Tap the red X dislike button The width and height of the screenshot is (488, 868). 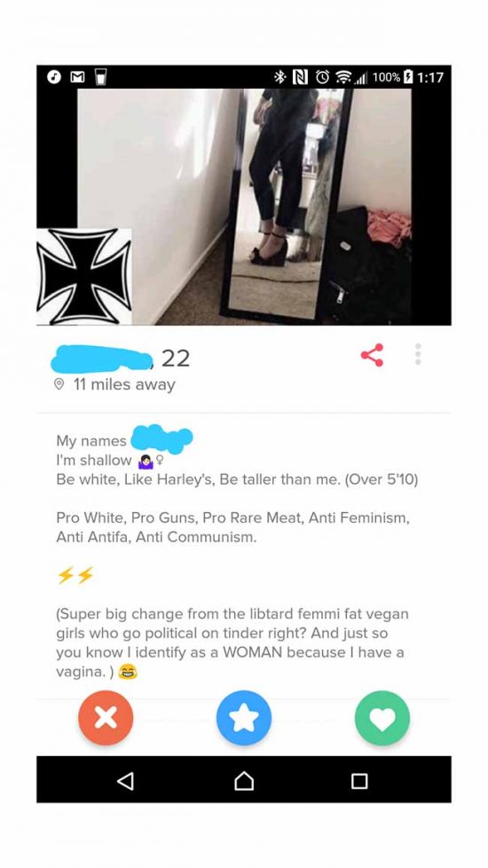point(106,718)
